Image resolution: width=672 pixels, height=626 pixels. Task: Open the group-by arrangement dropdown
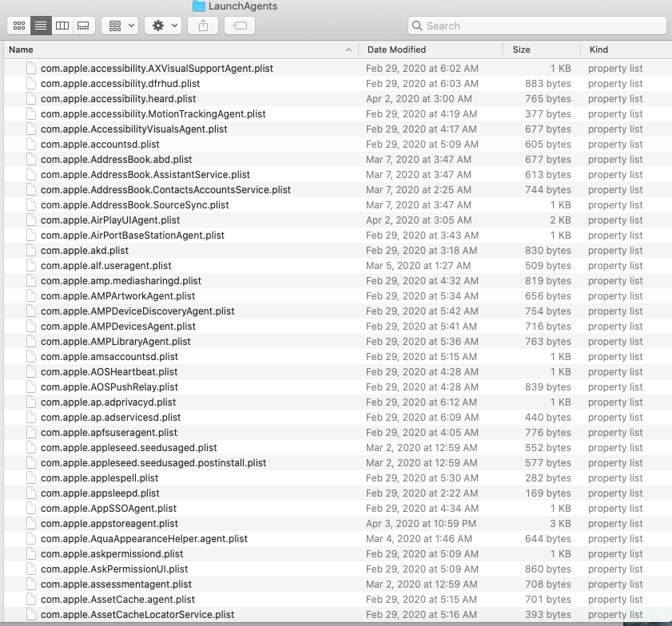(120, 26)
